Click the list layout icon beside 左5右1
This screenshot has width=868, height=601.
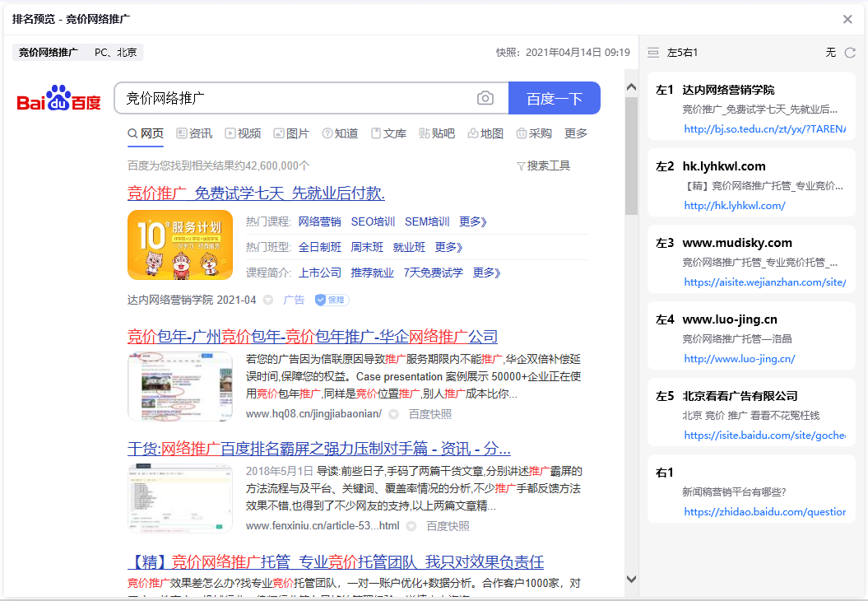point(653,53)
